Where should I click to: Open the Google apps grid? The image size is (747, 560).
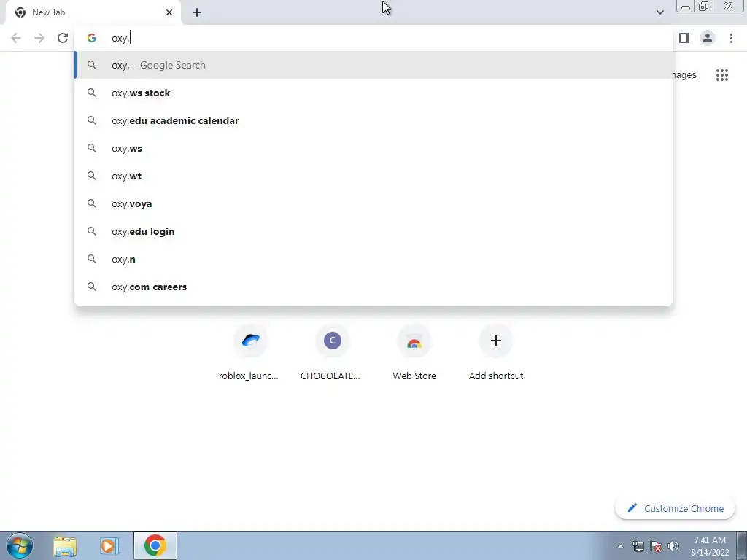(722, 75)
